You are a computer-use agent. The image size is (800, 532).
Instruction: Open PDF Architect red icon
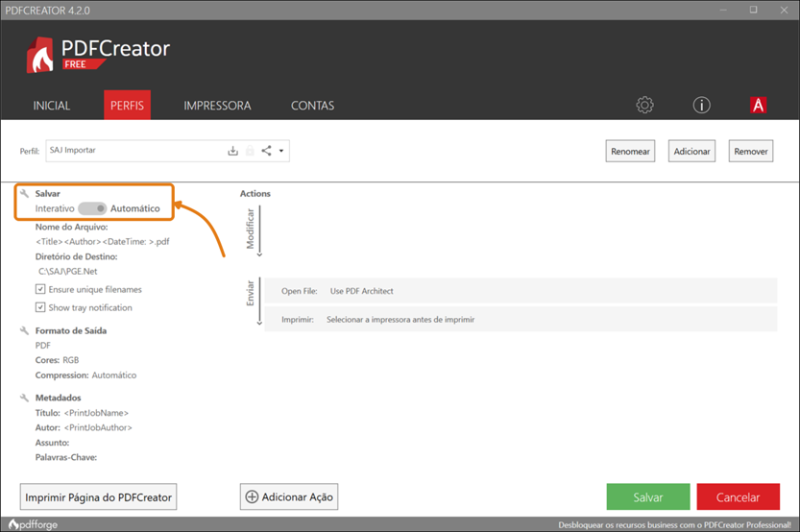coord(759,106)
